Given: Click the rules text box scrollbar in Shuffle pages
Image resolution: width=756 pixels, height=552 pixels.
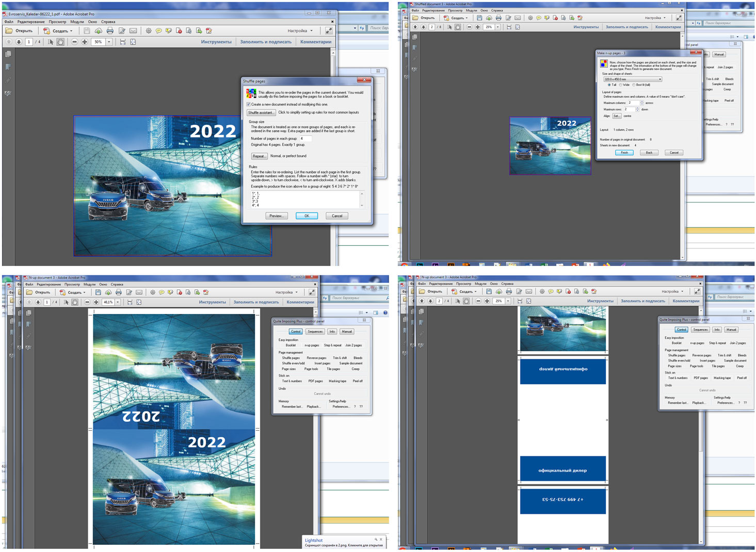Looking at the screenshot, I should (x=362, y=199).
